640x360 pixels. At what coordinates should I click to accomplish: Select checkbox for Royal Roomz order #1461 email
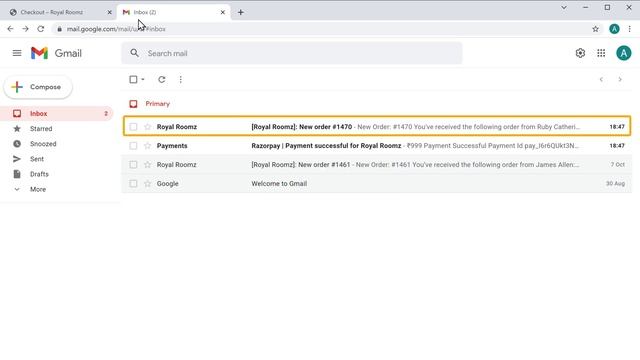click(133, 164)
